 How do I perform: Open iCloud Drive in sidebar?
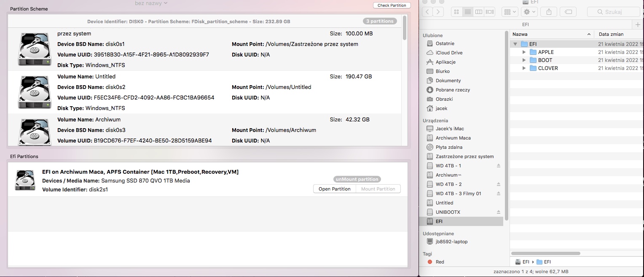click(x=449, y=53)
